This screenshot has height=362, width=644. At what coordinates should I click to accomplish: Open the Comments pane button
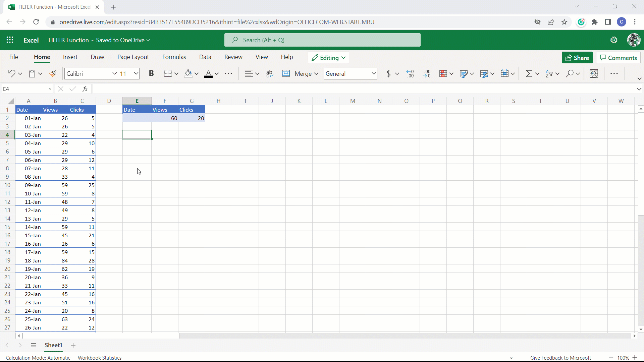click(618, 58)
